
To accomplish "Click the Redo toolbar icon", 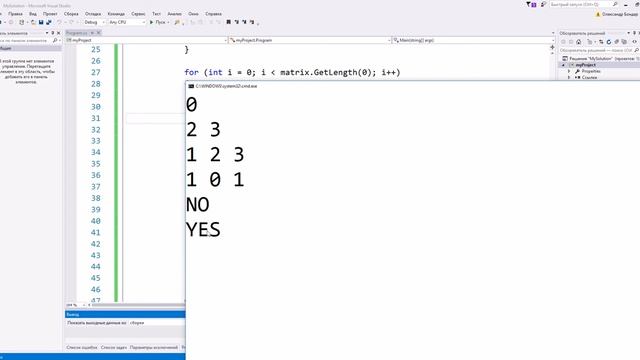I will (x=71, y=22).
